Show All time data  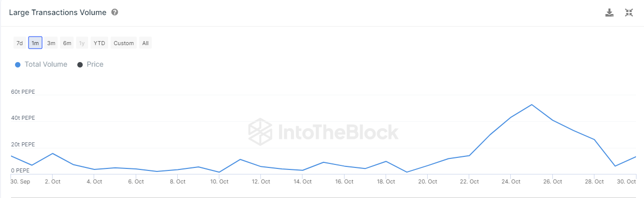(x=145, y=43)
